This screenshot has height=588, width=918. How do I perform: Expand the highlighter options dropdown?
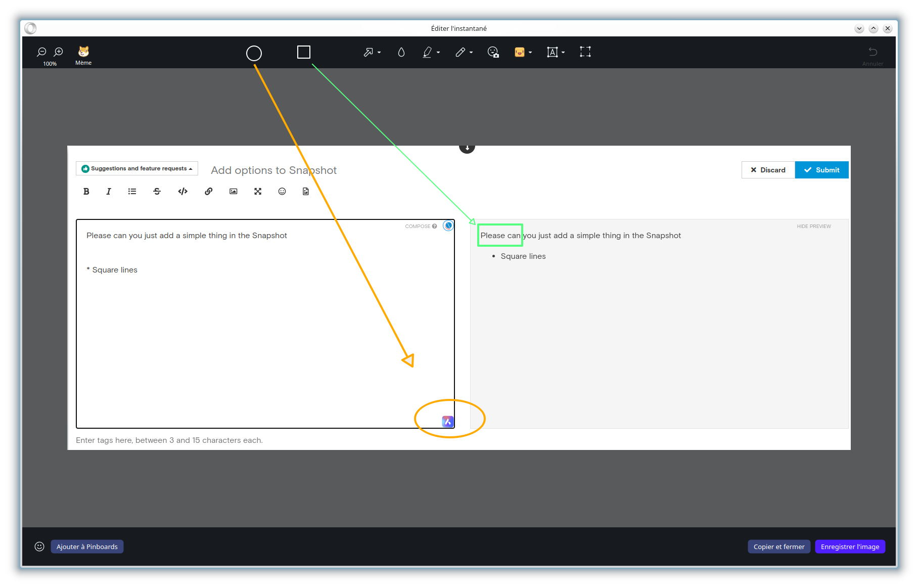(x=438, y=53)
